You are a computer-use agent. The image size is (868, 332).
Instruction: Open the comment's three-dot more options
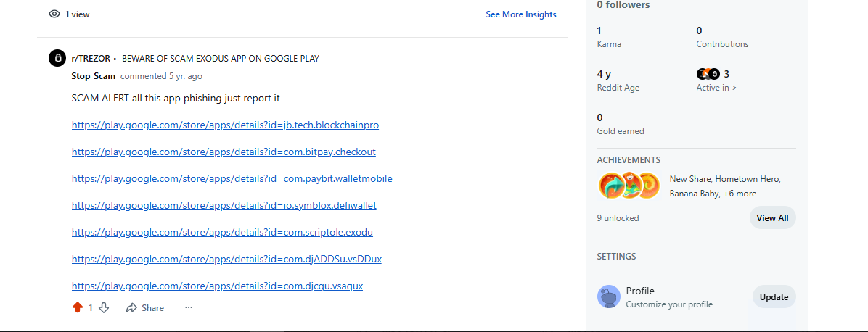click(x=189, y=307)
